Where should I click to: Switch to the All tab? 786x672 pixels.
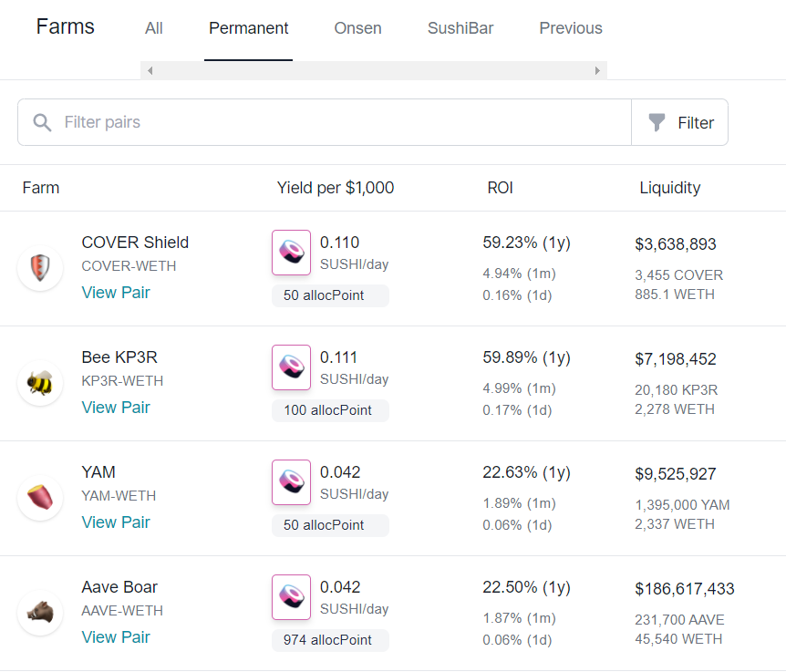[154, 28]
